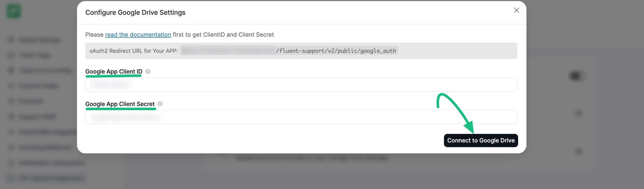Viewport: 644px width, 189px height.
Task: Open the "read the documentation" link
Action: (138, 35)
